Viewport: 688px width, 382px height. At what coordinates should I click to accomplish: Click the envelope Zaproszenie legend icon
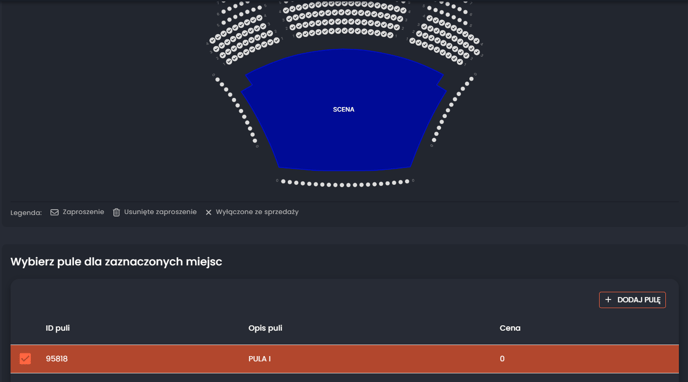54,212
